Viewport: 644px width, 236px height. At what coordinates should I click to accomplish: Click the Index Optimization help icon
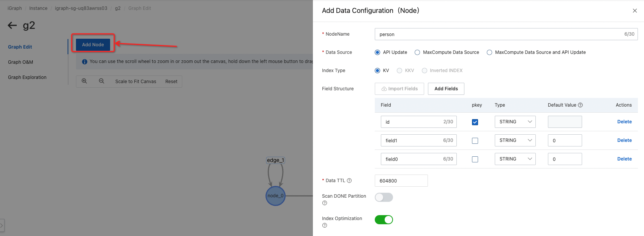point(325,225)
